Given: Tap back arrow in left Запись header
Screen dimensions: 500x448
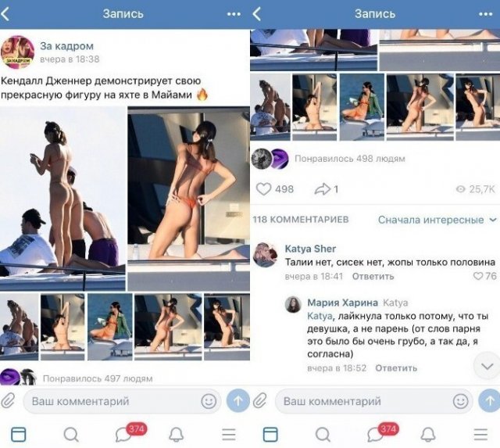Looking at the screenshot, I should pyautogui.click(x=5, y=14).
